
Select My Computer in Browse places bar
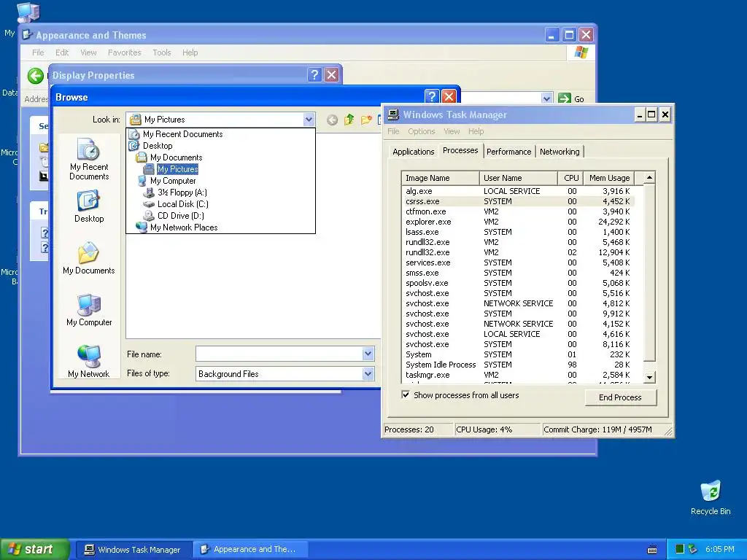(x=88, y=310)
